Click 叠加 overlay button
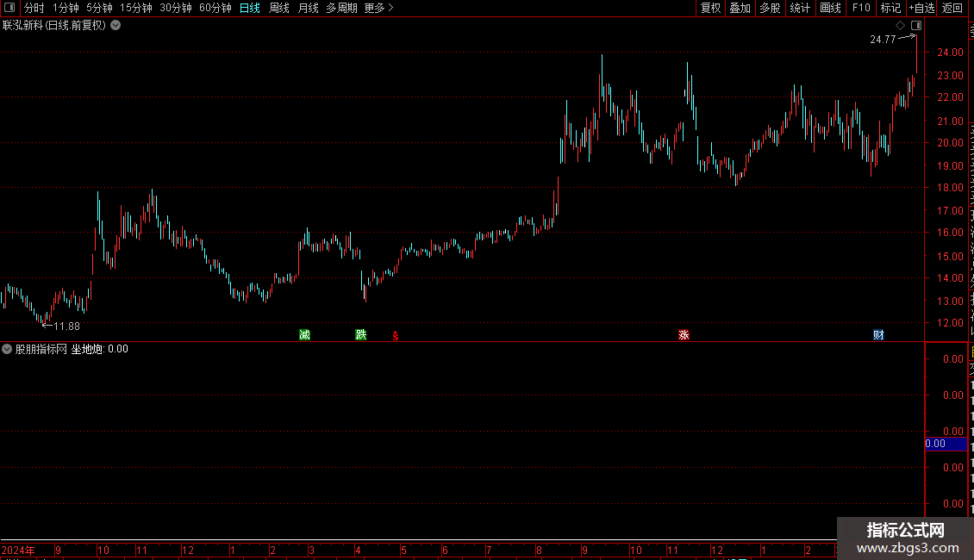Viewport: 974px width, 560px height. 740,8
